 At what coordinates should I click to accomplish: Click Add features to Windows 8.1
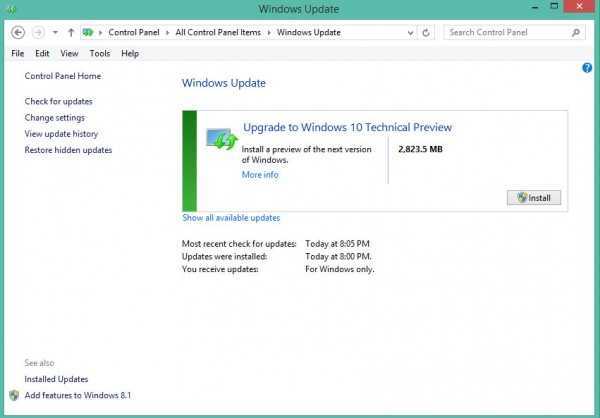pyautogui.click(x=78, y=395)
